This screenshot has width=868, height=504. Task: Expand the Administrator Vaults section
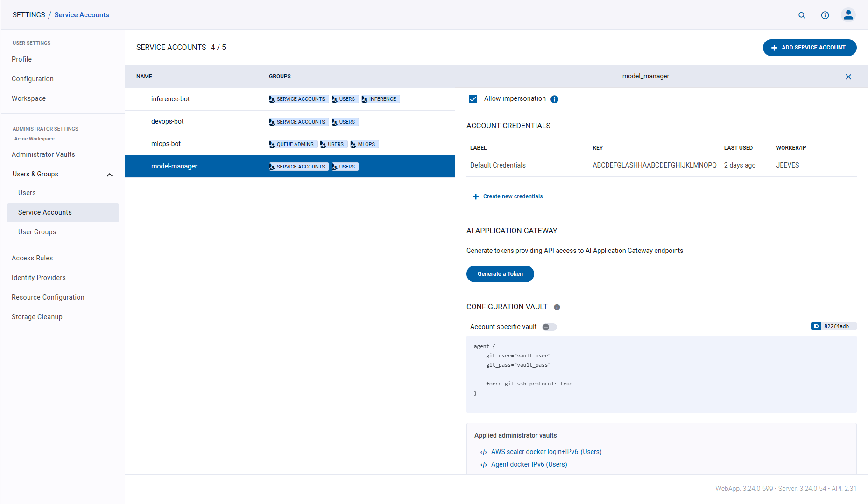coord(43,154)
